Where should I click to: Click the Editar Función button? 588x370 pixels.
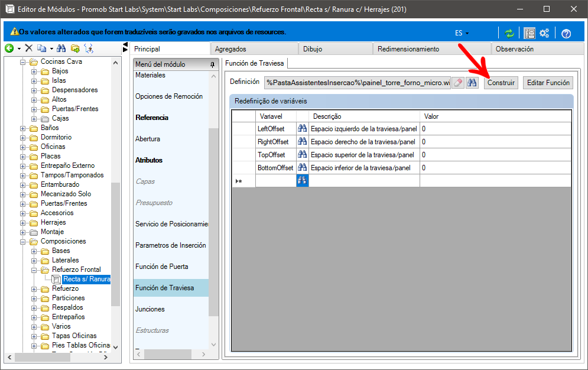(548, 83)
